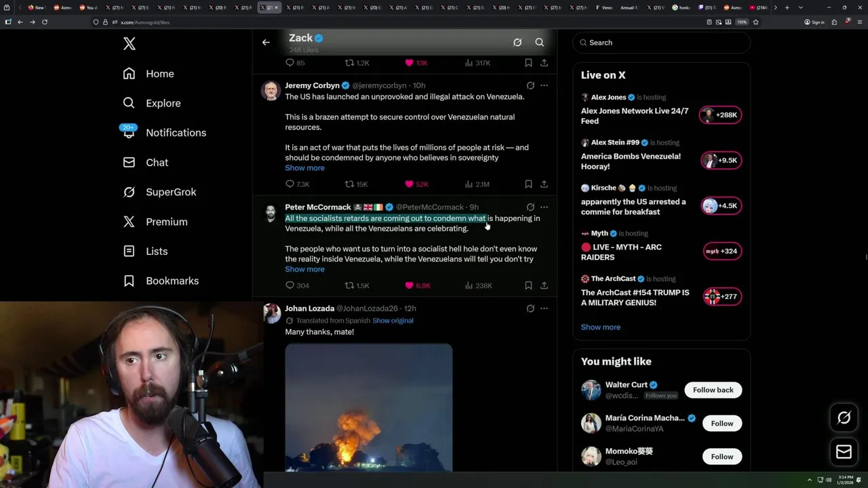Open the taskbar clock showing 3:14 PM
This screenshot has height=488, width=868.
click(x=846, y=481)
